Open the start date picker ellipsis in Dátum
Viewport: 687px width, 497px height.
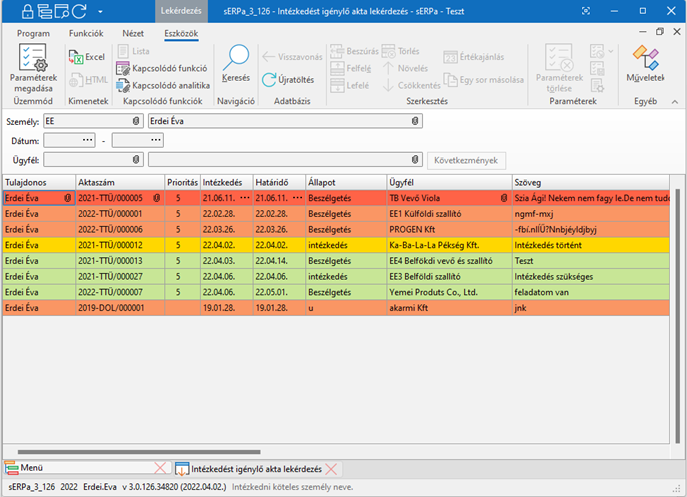pos(88,140)
